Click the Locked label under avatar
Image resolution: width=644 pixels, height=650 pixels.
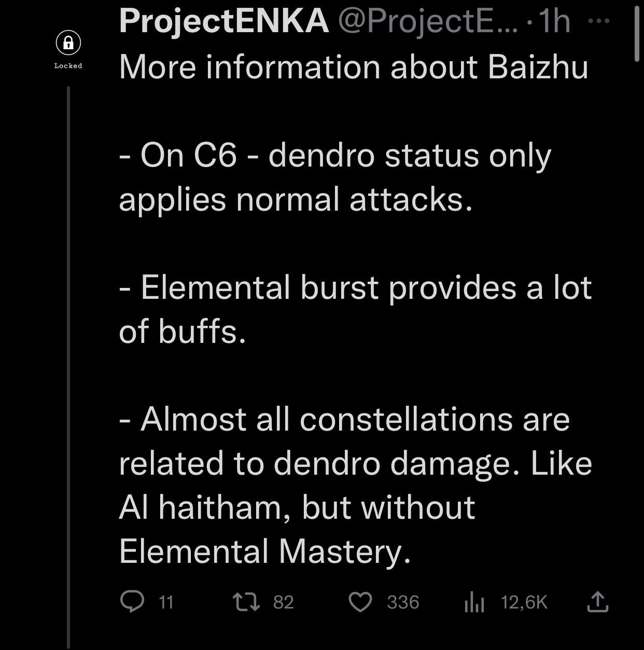click(68, 66)
